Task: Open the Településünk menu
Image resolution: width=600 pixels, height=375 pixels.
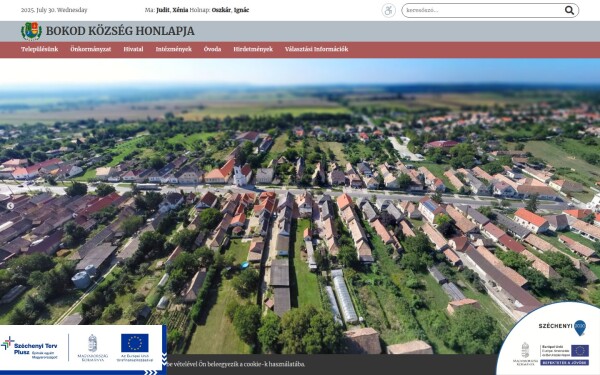Action: (39, 49)
